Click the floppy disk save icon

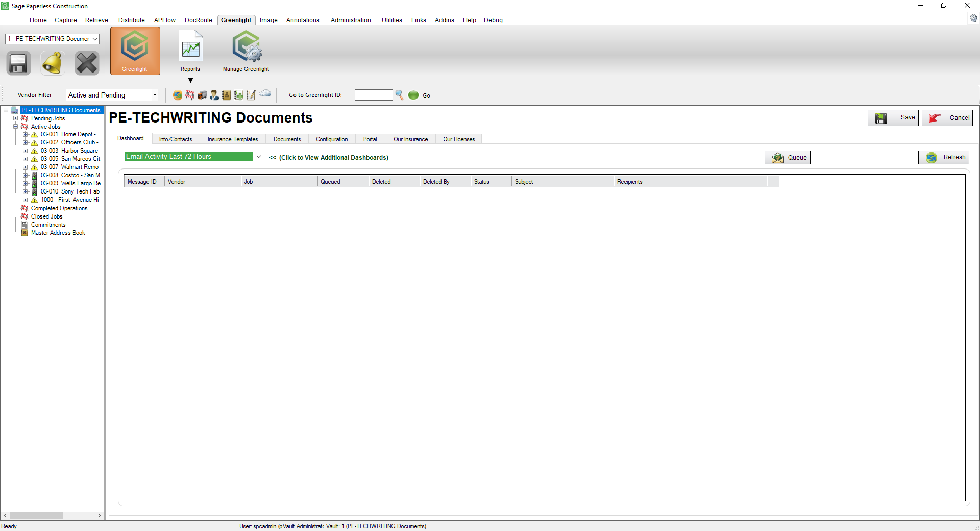click(18, 63)
